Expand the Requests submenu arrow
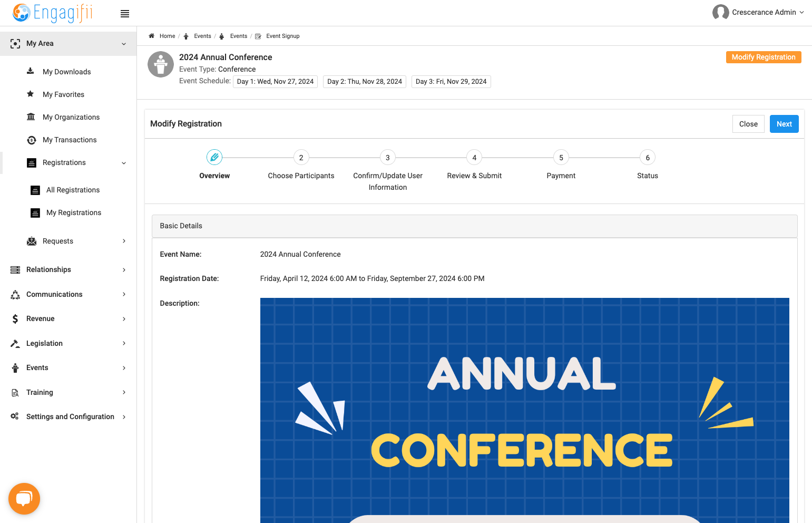The image size is (812, 523). click(124, 241)
